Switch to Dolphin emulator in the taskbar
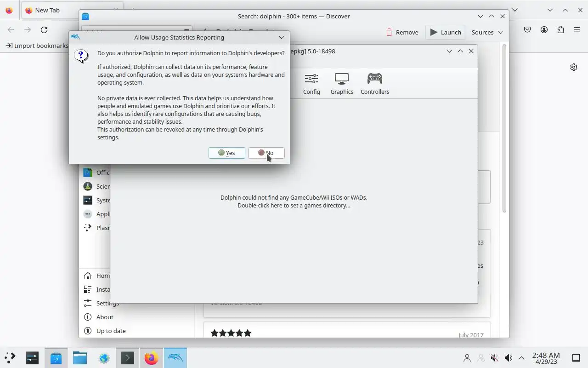Image resolution: width=588 pixels, height=368 pixels. pos(175,357)
